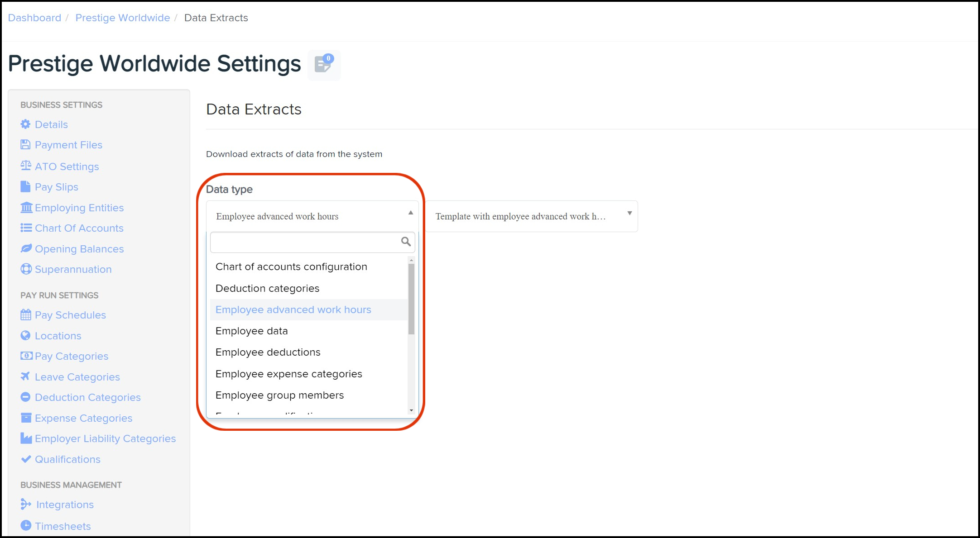Open Prestige Worldwide breadcrumb link
This screenshot has height=538, width=980.
click(122, 18)
